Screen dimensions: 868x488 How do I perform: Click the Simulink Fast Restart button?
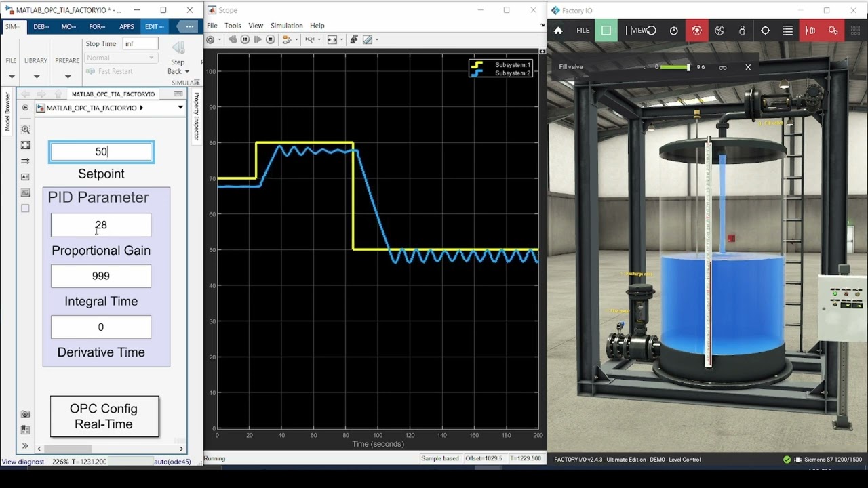110,71
